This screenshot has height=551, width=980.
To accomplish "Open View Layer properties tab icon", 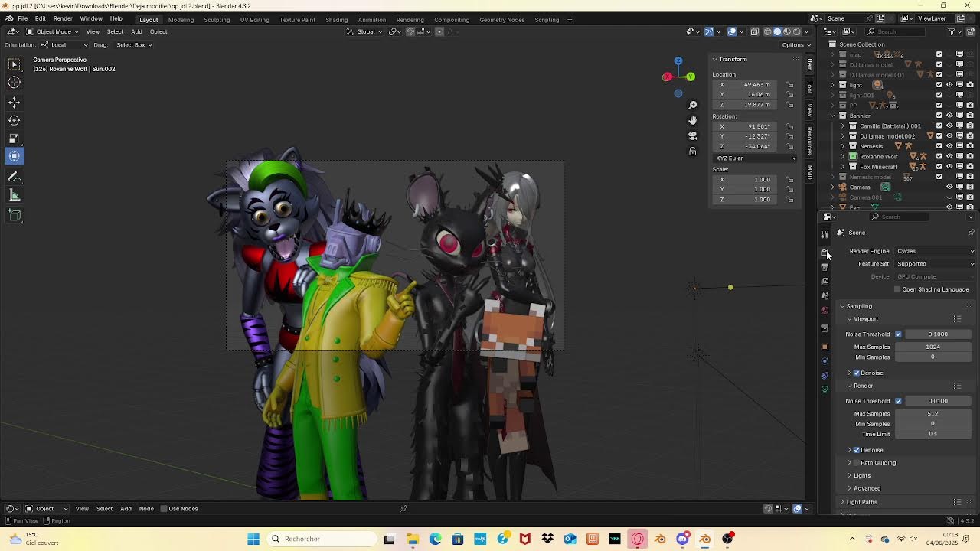I will 825,281.
